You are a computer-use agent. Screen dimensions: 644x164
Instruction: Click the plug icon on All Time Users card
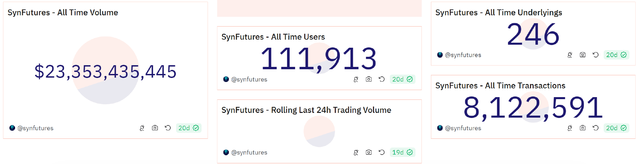tap(356, 79)
